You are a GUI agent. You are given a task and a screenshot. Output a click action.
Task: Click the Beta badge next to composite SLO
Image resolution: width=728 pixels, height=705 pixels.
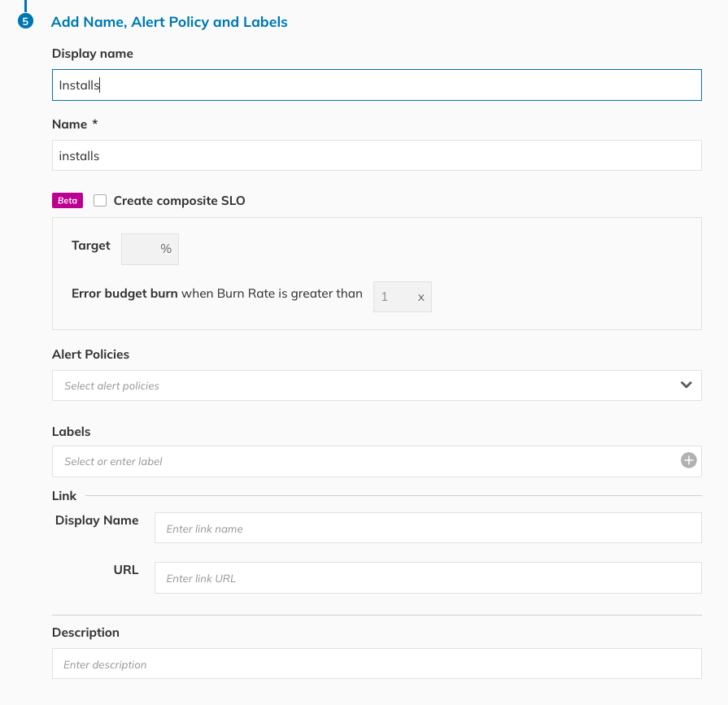point(67,200)
